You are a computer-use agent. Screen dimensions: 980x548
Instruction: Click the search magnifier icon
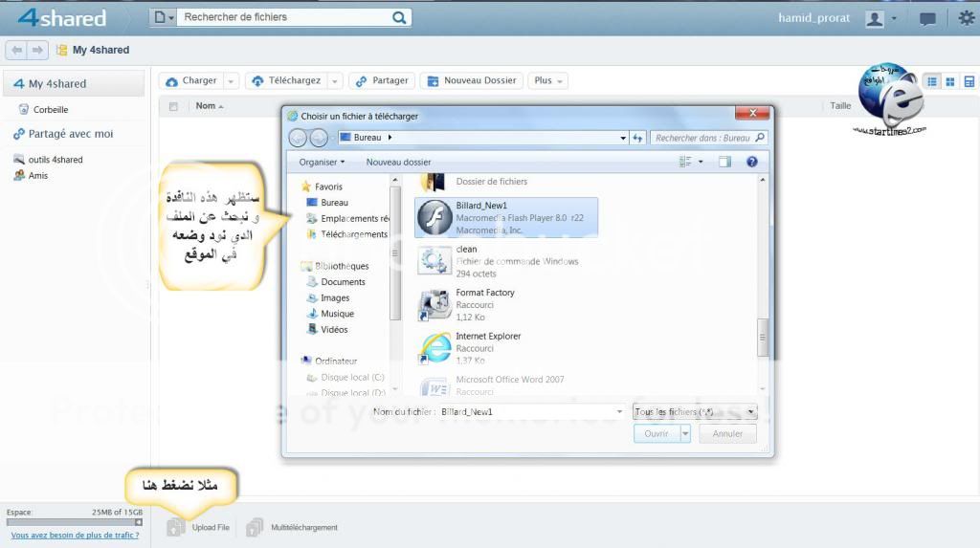(399, 17)
